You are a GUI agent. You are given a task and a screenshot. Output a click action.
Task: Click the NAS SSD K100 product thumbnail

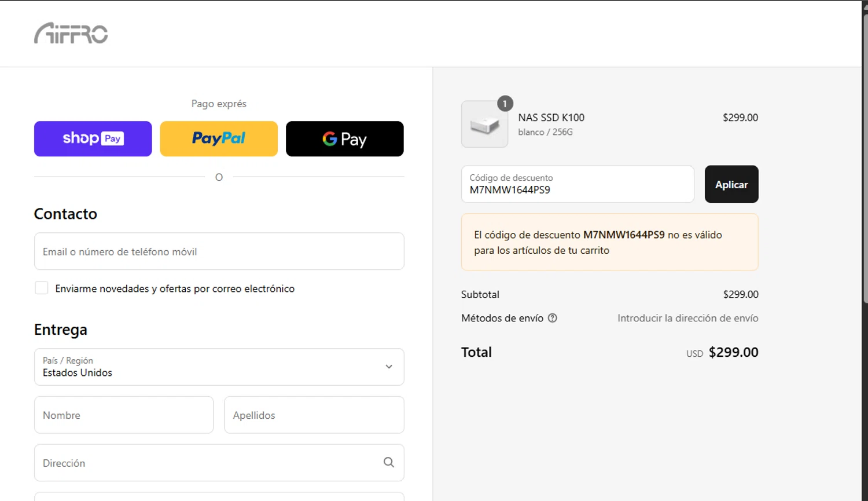click(484, 124)
